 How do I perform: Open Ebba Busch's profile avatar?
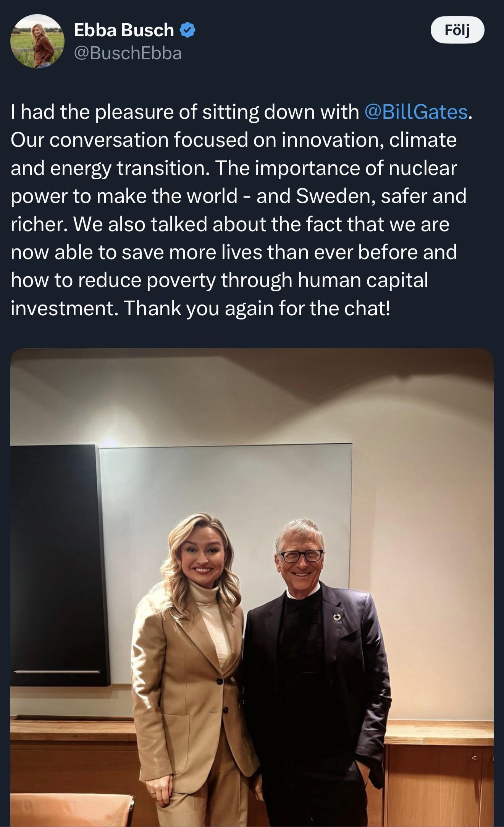coord(37,41)
